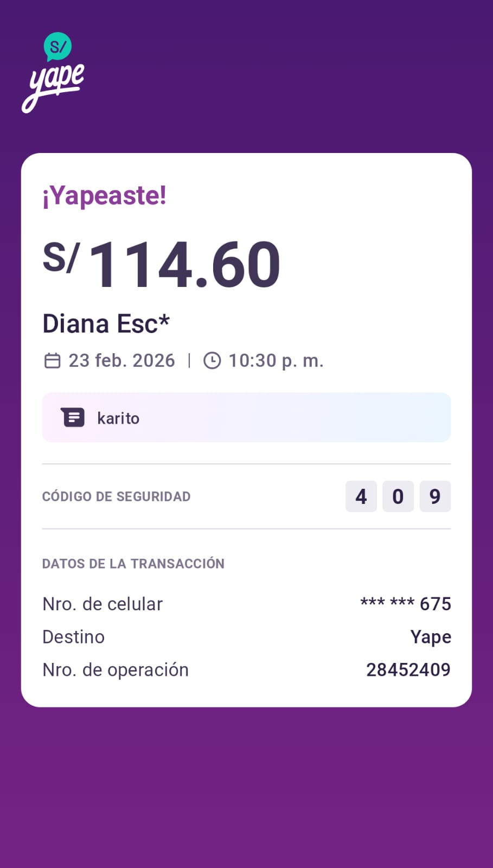Click the teal S/ speech bubble icon

(x=57, y=47)
